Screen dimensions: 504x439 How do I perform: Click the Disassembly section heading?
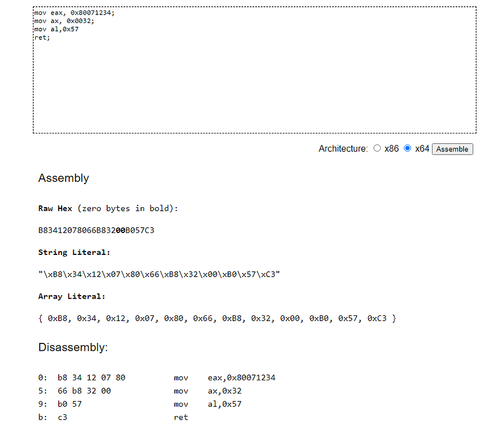pyautogui.click(x=73, y=347)
